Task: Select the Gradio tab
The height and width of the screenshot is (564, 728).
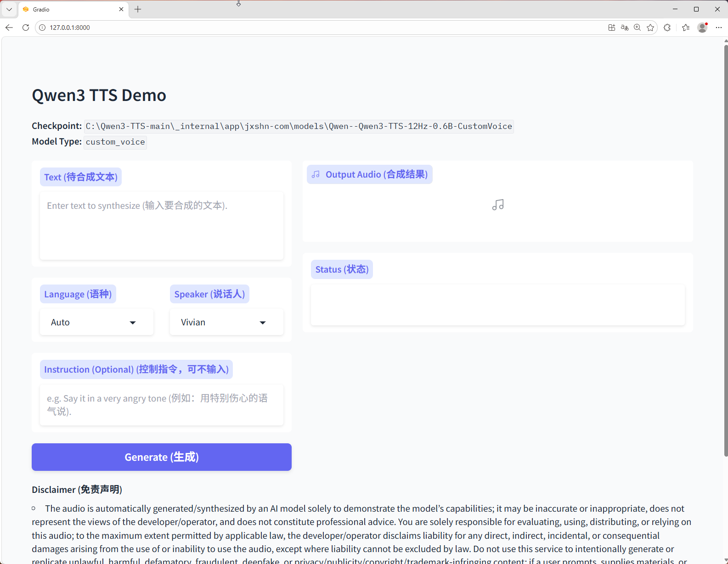Action: [73, 9]
